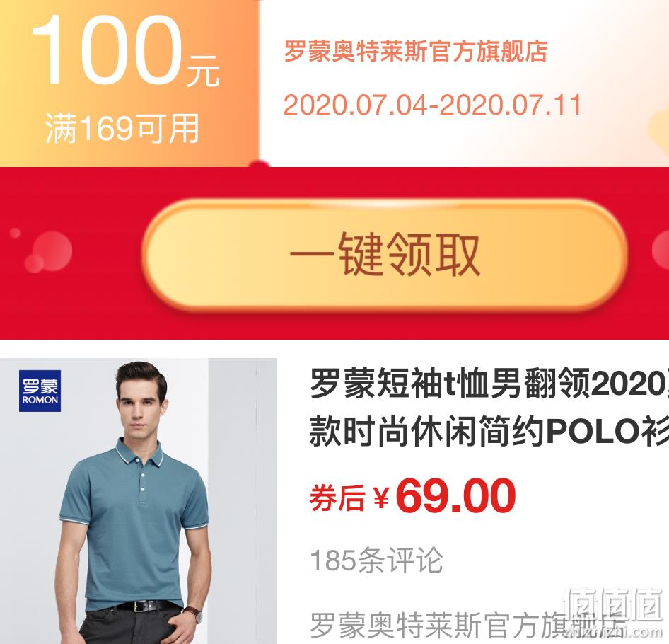This screenshot has height=644, width=669.
Task: Click the 满169可用 coupon condition text
Action: [122, 128]
